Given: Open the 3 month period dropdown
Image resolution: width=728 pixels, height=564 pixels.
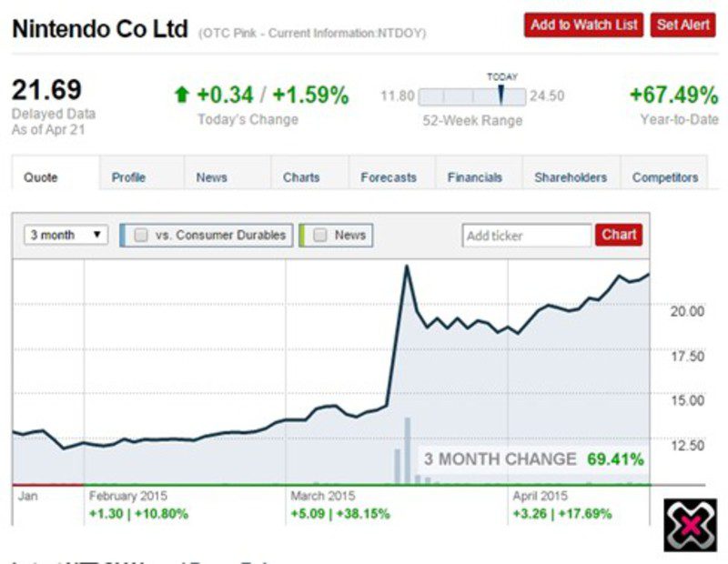Looking at the screenshot, I should [66, 235].
